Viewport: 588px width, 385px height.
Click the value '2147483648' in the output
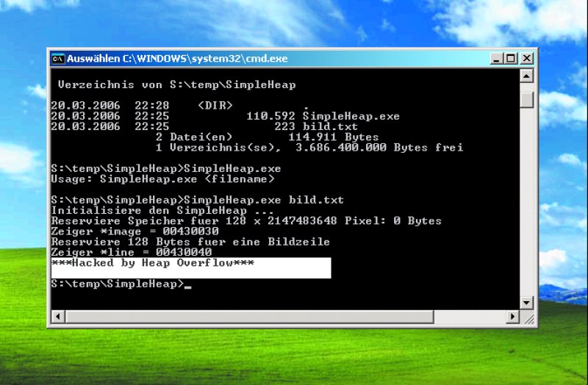(302, 221)
